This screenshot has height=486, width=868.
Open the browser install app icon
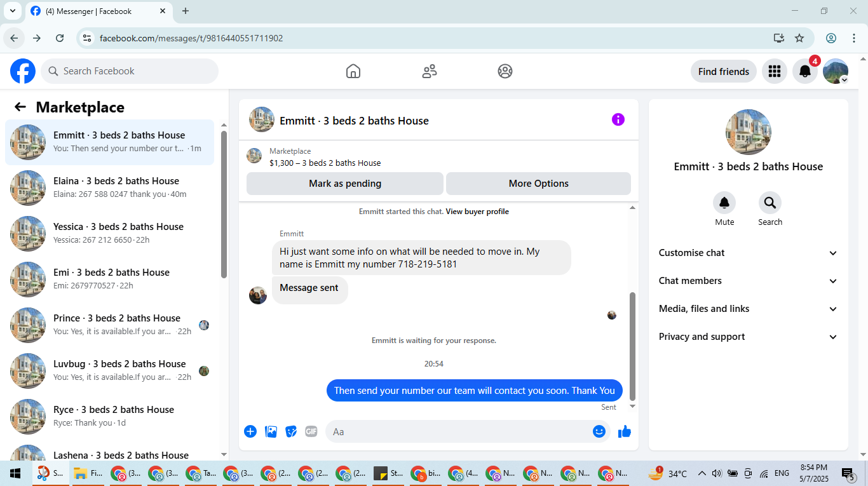(779, 38)
